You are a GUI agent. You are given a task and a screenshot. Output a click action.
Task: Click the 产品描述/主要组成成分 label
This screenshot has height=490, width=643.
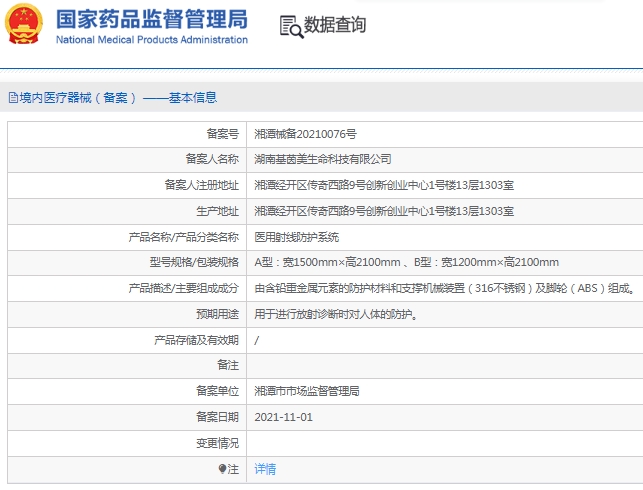coord(183,288)
